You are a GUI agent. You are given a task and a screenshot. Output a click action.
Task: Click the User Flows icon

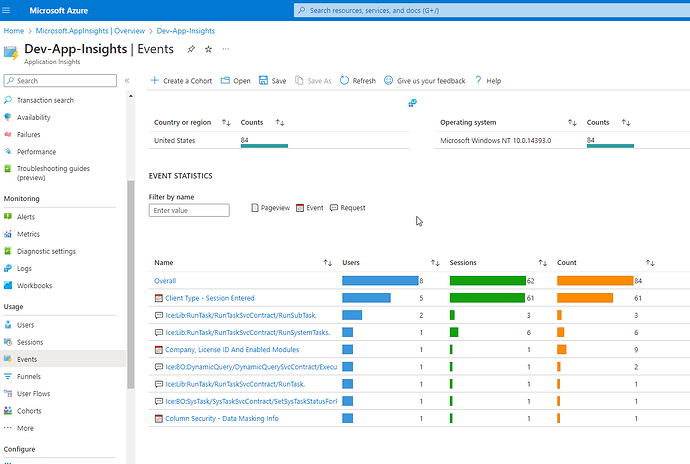tap(7, 394)
